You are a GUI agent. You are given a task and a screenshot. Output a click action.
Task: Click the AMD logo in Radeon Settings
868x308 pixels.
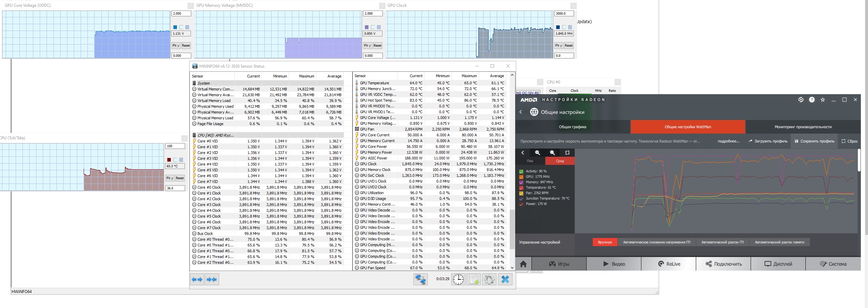pos(529,100)
